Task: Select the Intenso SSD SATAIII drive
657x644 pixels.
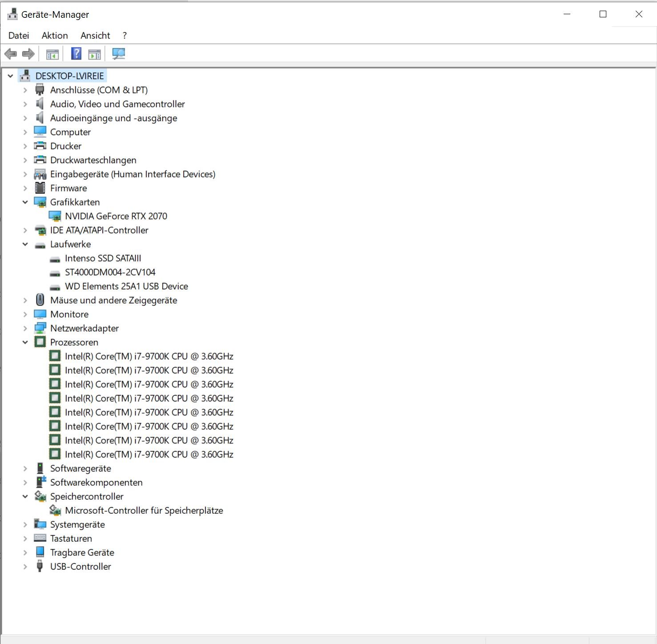Action: pos(103,258)
